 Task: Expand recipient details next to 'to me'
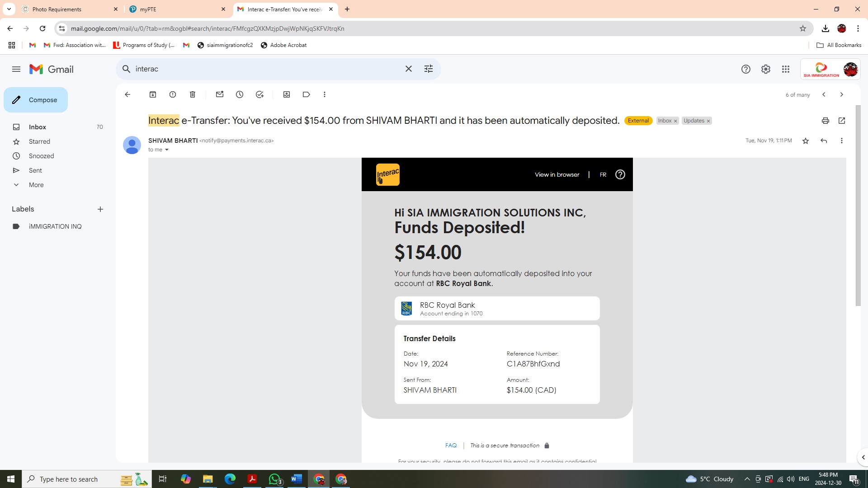[167, 150]
